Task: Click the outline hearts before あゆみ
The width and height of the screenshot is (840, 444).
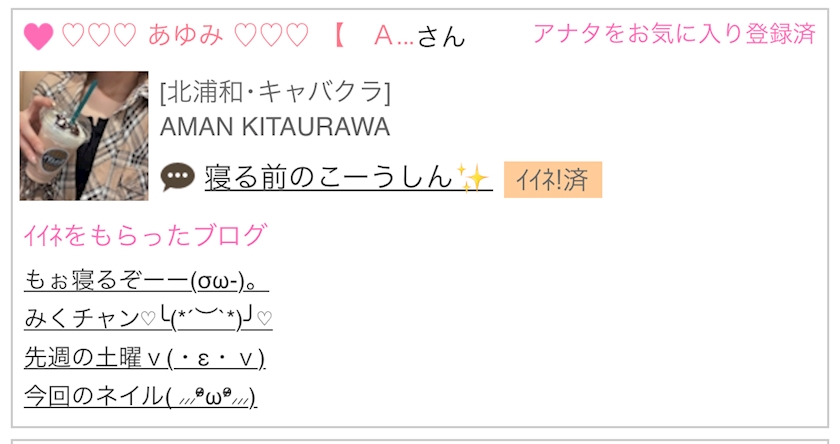Action: tap(98, 36)
